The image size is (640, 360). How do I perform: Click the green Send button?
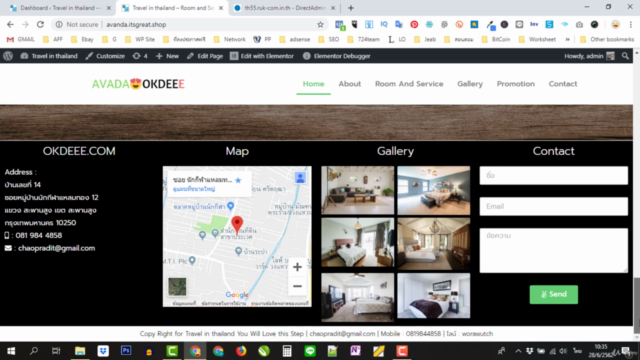coord(553,294)
